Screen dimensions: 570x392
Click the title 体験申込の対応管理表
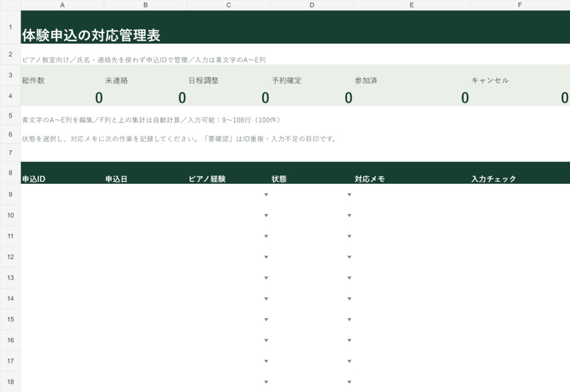[91, 35]
